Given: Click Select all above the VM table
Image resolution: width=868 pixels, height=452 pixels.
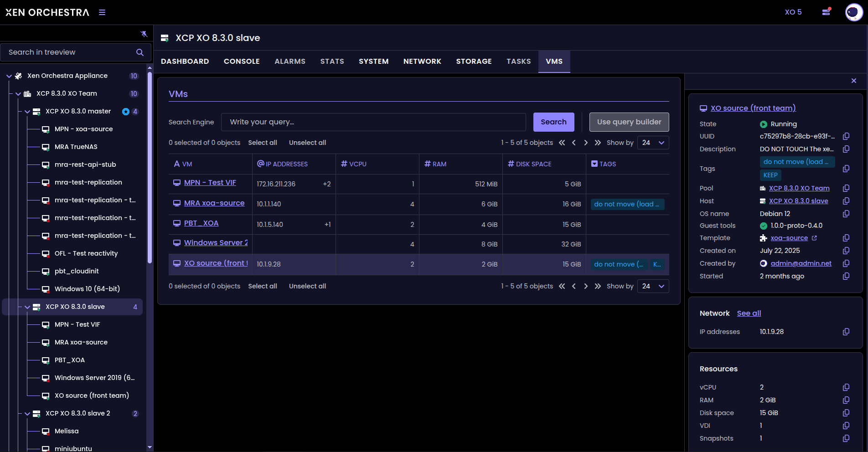Looking at the screenshot, I should coord(263,143).
